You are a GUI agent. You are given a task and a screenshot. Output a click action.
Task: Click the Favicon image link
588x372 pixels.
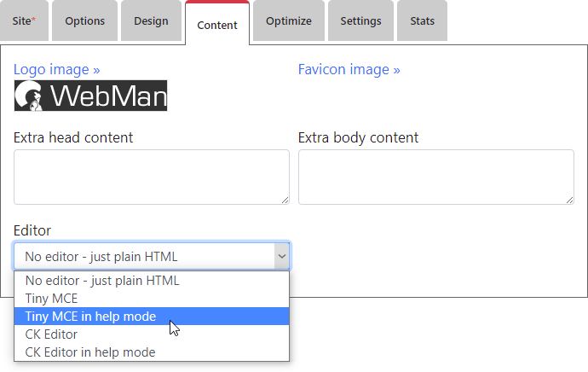point(349,69)
